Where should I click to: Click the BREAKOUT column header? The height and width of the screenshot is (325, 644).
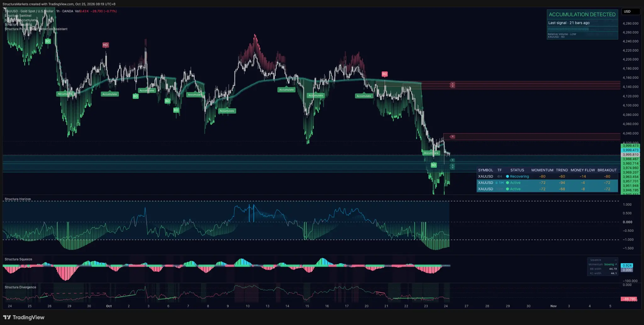pyautogui.click(x=607, y=170)
